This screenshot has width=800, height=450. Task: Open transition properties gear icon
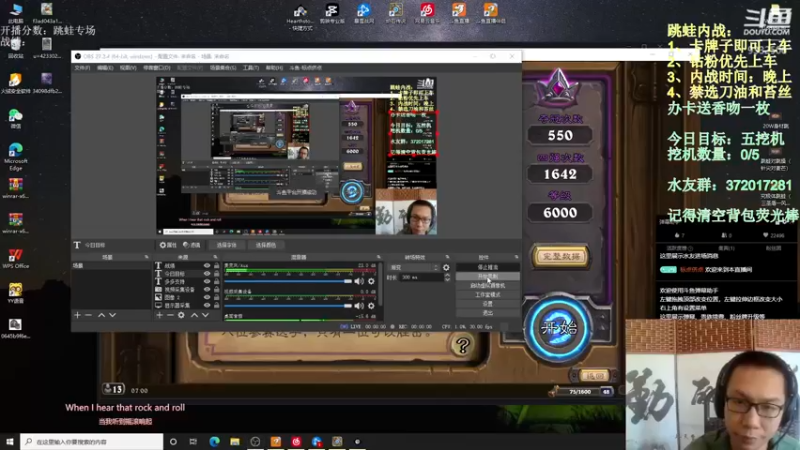446,267
